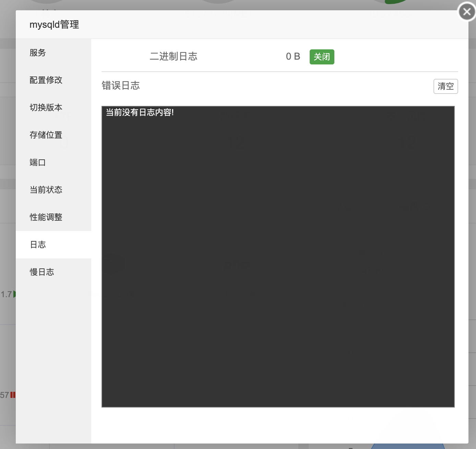The height and width of the screenshot is (449, 476).
Task: Click the 二进制日志 label
Action: [x=174, y=57]
